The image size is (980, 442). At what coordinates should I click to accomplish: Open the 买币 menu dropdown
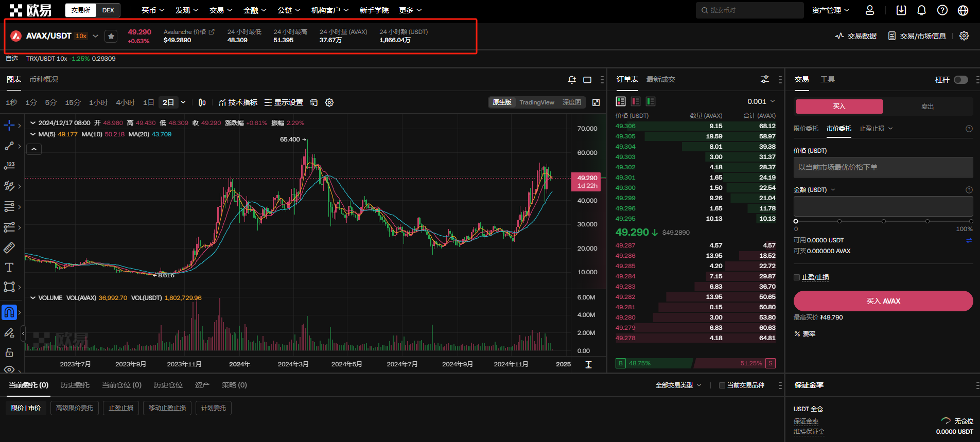point(153,10)
